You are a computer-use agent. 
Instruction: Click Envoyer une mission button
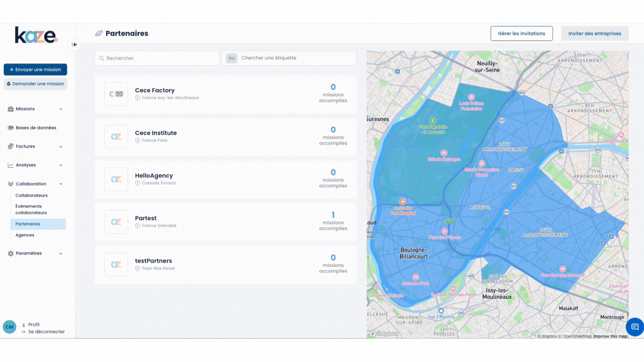point(35,70)
